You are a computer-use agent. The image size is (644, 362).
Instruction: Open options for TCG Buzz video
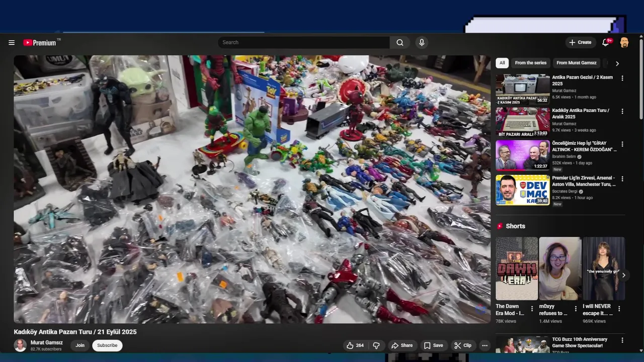click(x=622, y=340)
